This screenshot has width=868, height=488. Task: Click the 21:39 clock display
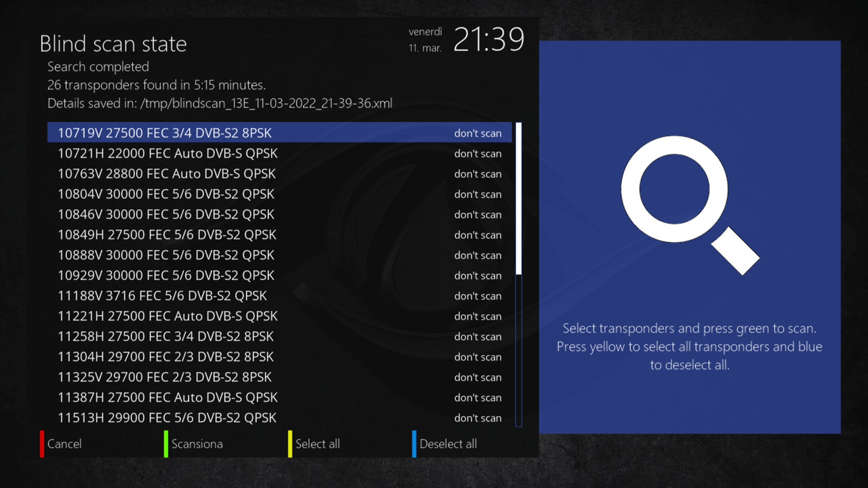pyautogui.click(x=489, y=40)
